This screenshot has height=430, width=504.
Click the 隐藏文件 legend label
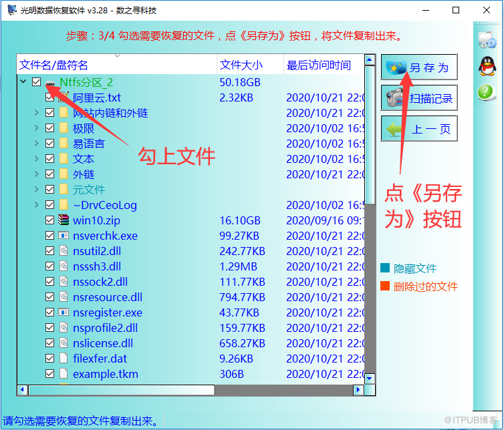[415, 268]
